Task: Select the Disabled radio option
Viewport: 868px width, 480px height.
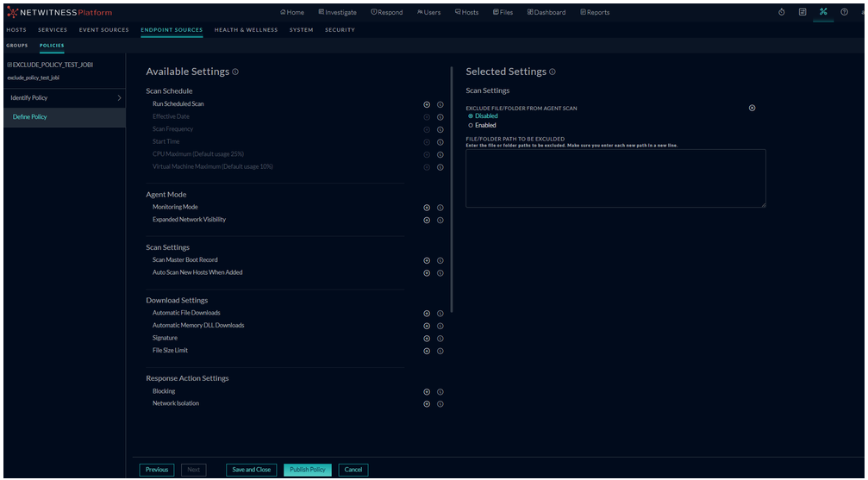Action: (471, 116)
